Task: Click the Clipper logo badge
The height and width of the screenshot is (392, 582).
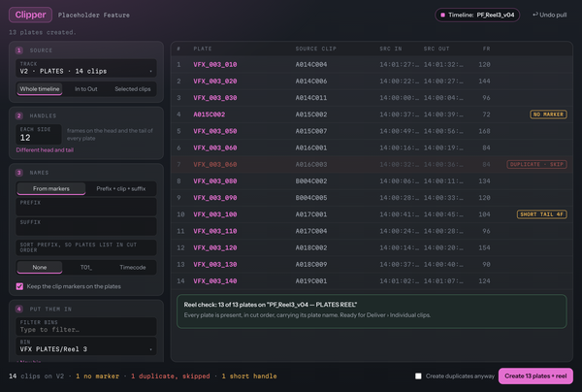Action: point(30,15)
